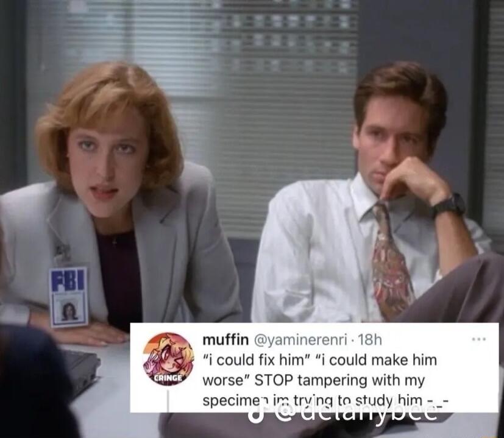Open the muffin display name link
Screen dimensions: 504x438
(225, 339)
